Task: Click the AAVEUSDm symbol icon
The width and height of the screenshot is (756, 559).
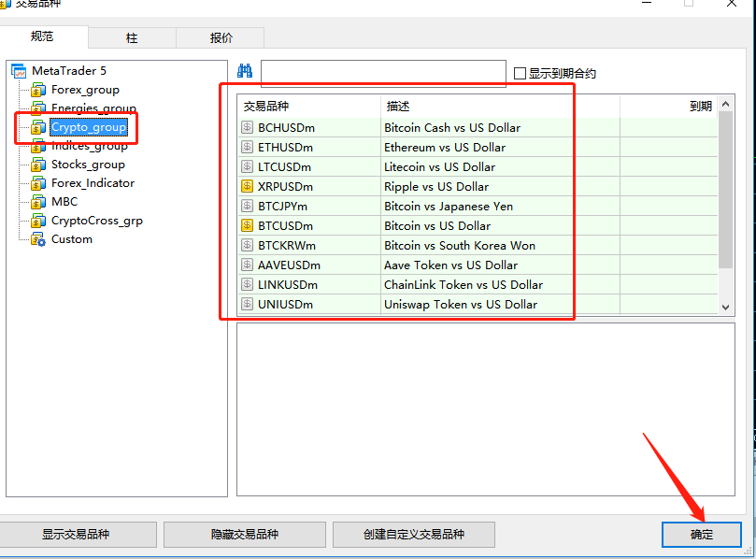Action: (x=248, y=265)
